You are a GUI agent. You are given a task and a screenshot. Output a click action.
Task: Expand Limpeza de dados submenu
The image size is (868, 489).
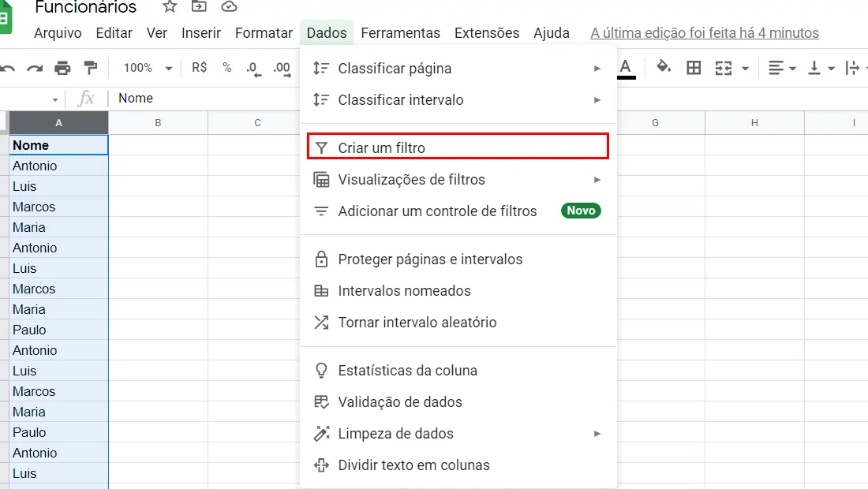(458, 434)
